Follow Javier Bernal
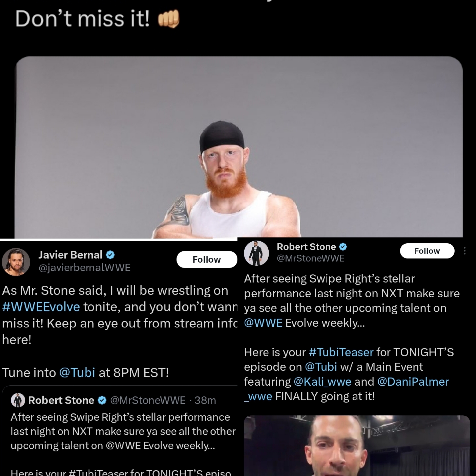The width and height of the screenshot is (476, 476). point(207,259)
